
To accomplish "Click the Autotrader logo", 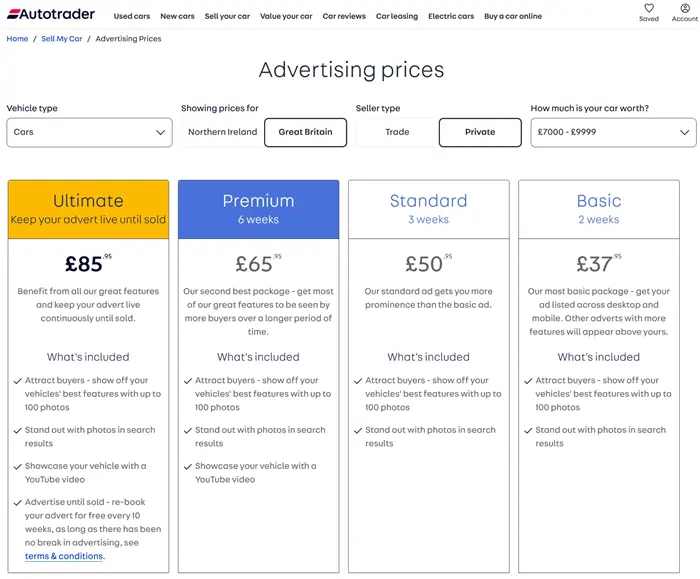I will (51, 14).
